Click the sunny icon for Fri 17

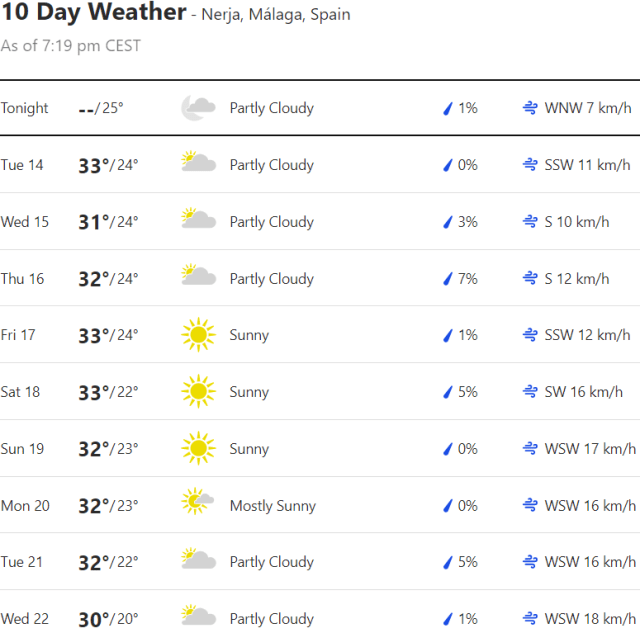coord(198,335)
